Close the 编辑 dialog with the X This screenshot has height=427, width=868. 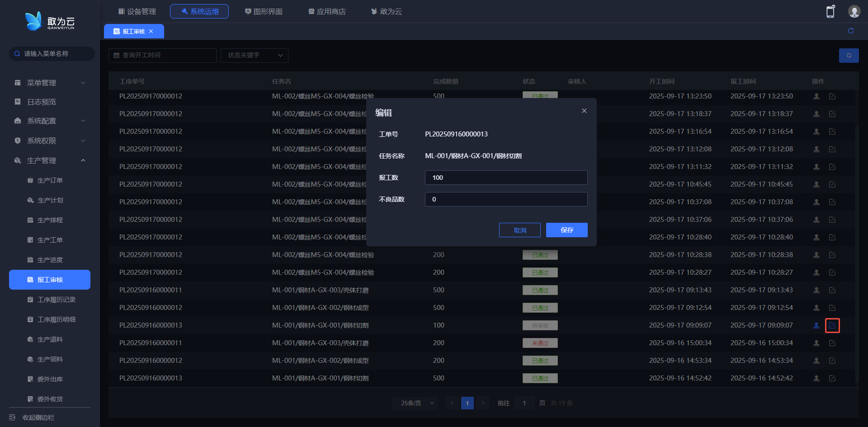pyautogui.click(x=584, y=111)
